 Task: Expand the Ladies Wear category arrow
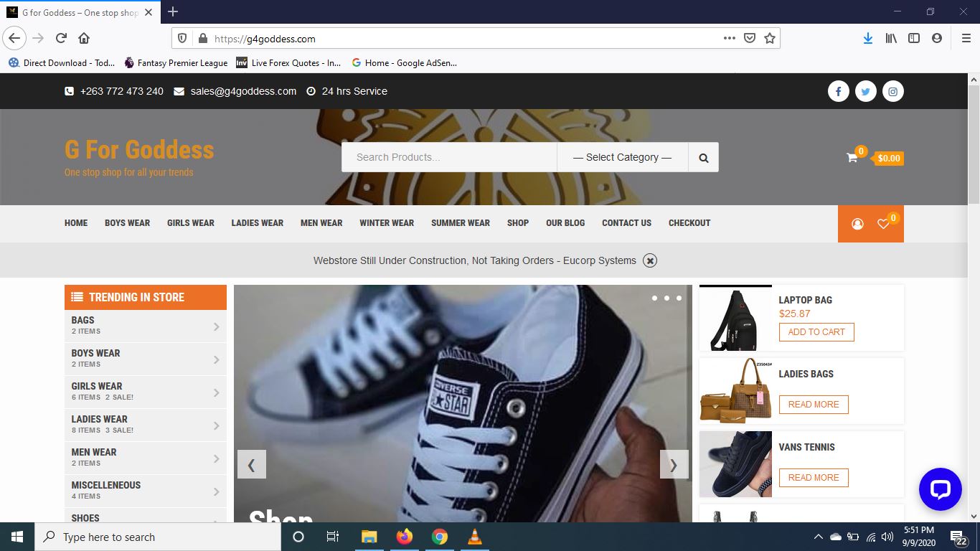tap(216, 425)
